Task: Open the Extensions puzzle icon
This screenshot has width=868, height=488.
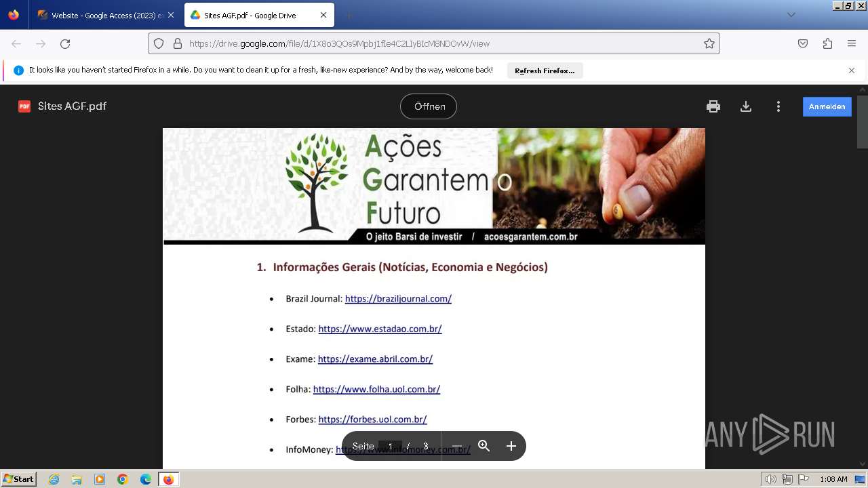Action: [827, 43]
